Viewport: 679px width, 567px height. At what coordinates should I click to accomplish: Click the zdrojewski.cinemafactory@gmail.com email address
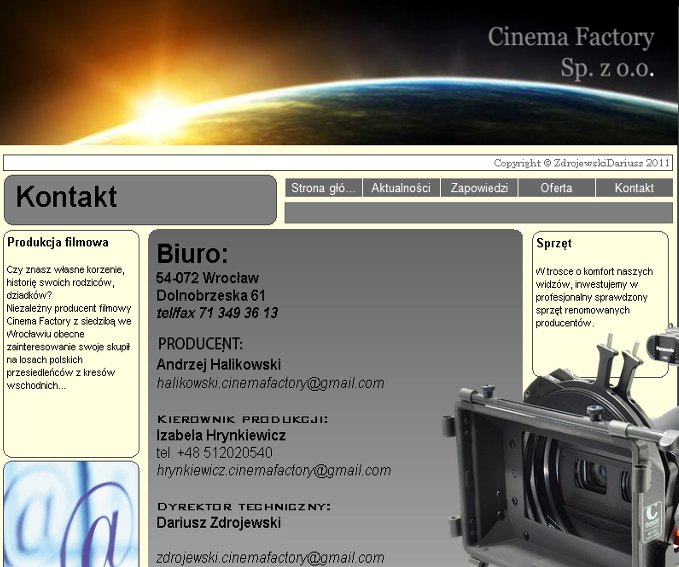pyautogui.click(x=270, y=558)
